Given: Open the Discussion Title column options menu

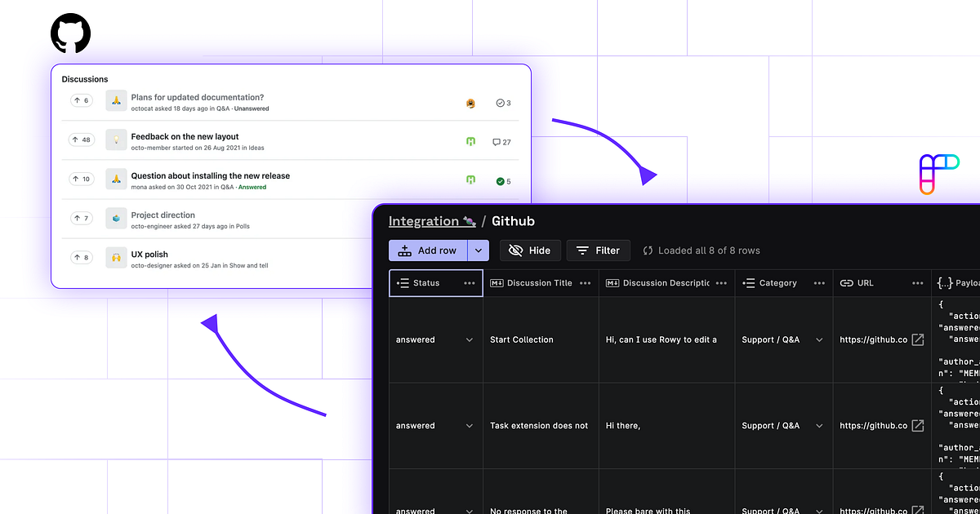Looking at the screenshot, I should coord(585,282).
